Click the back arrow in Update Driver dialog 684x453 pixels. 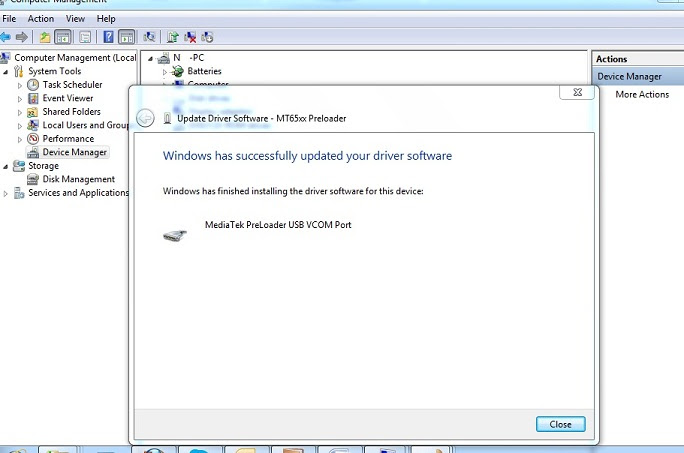[145, 118]
